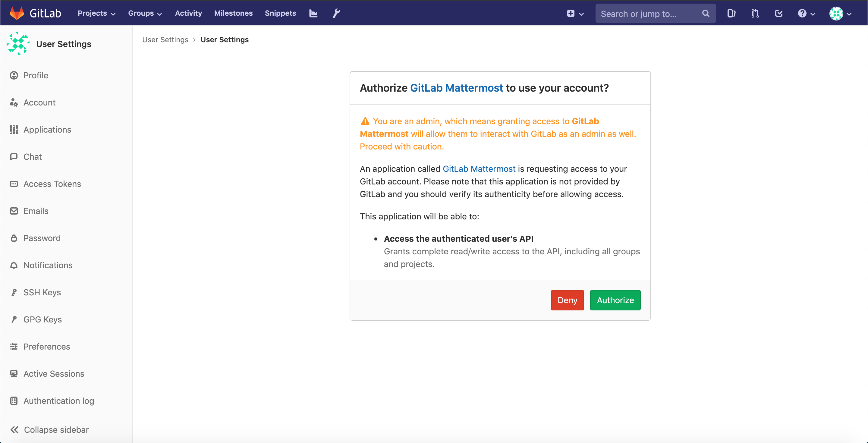868x443 pixels.
Task: Expand the help menu chevron
Action: [813, 14]
